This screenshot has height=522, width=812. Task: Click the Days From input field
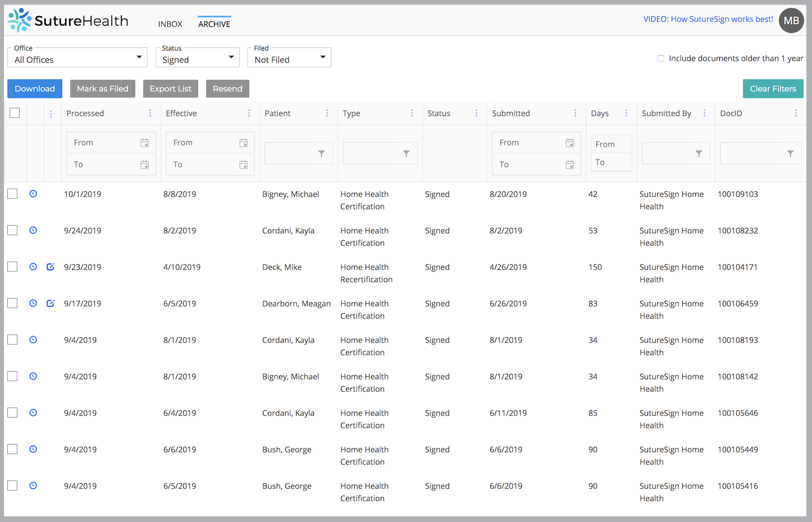pos(611,144)
